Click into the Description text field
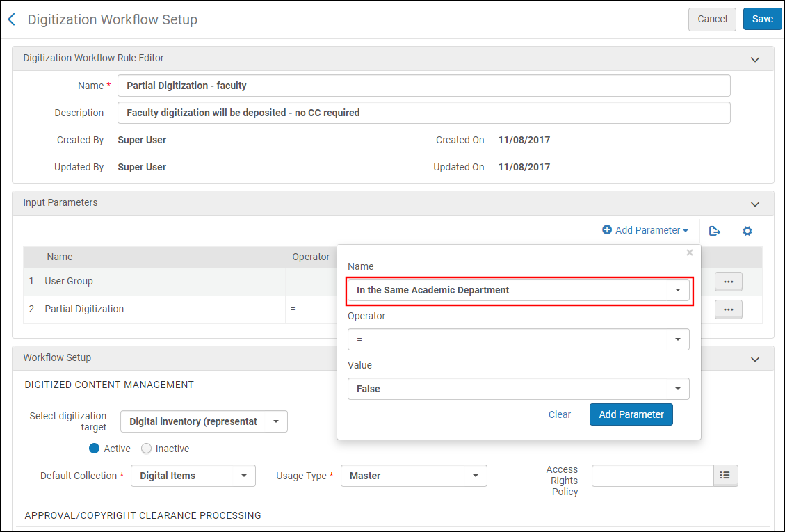The image size is (785, 532). pos(424,113)
